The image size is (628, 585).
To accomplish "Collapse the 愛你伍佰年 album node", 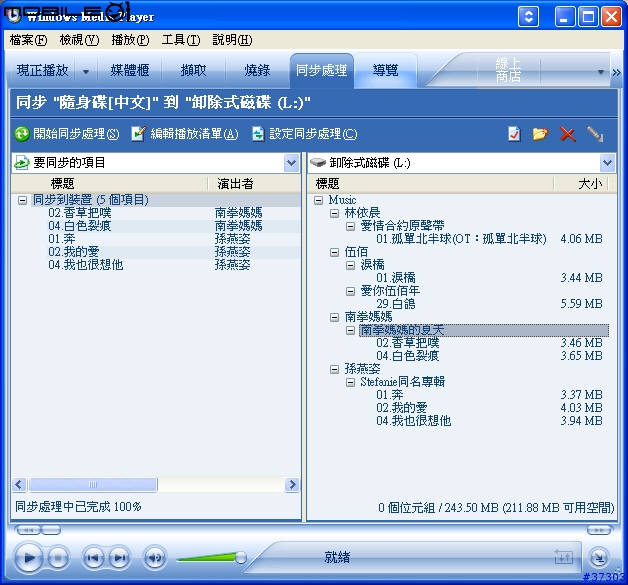I will point(350,291).
